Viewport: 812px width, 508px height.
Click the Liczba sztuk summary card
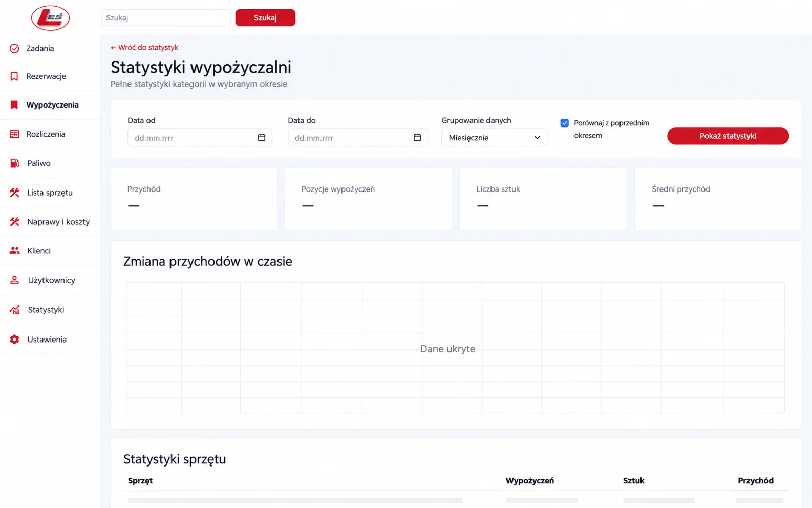543,199
